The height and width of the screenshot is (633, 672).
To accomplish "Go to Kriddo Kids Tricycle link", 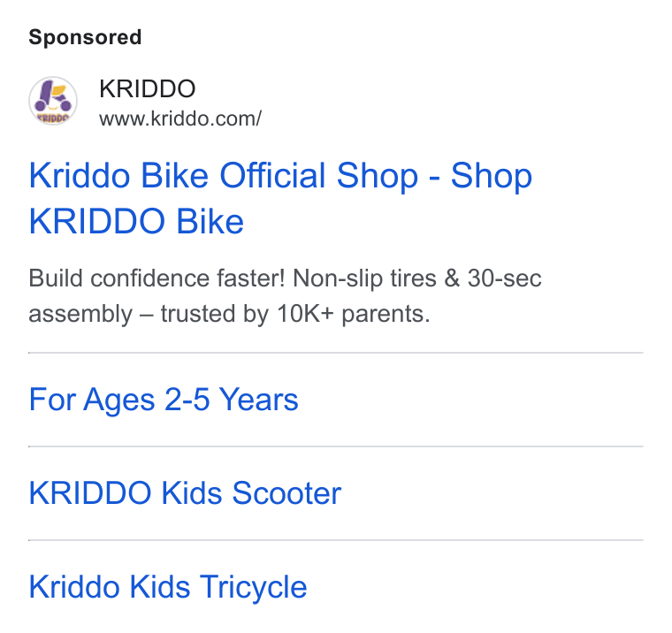I will click(168, 587).
